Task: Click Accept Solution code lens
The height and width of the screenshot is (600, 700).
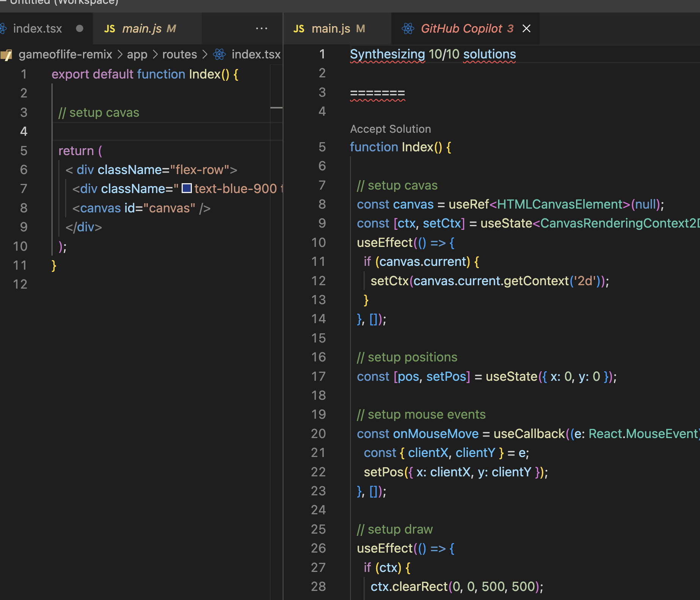Action: click(x=390, y=129)
